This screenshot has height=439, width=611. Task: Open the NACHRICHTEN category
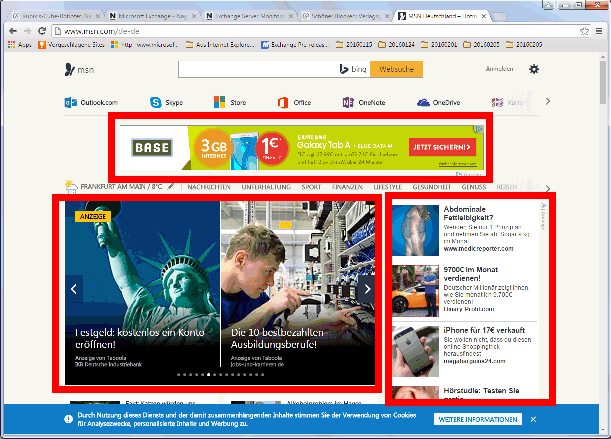click(209, 187)
